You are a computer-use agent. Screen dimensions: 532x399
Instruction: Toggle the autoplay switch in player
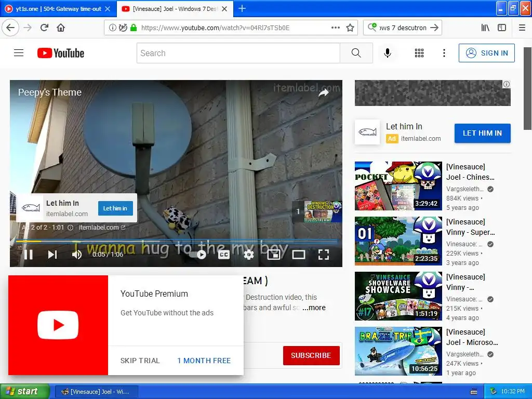pyautogui.click(x=199, y=255)
